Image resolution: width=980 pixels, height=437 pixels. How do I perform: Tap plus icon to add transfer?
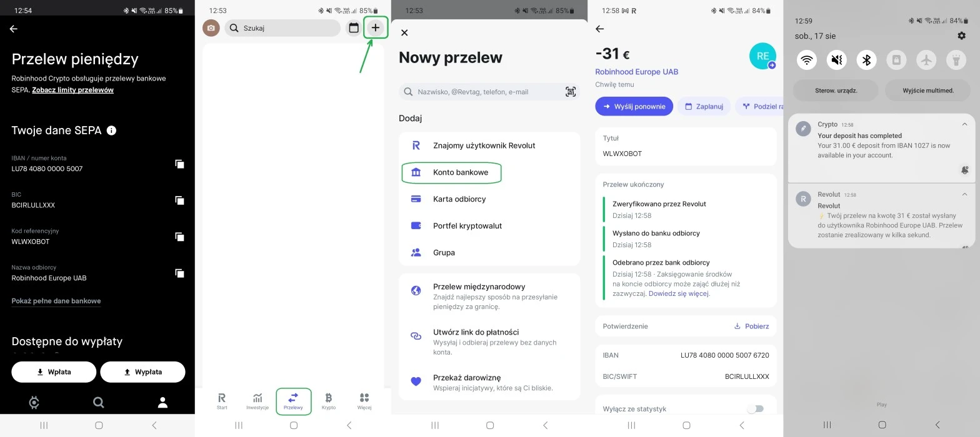point(375,27)
